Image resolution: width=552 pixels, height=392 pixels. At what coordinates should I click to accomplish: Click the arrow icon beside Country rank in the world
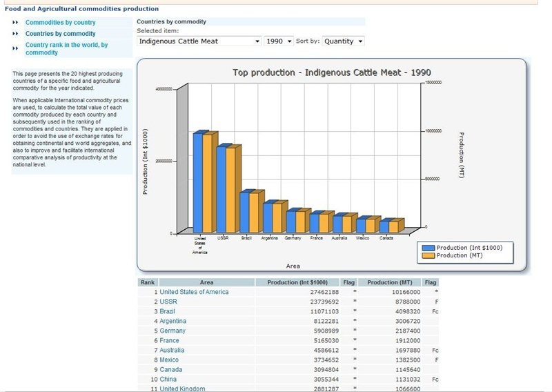(x=15, y=48)
